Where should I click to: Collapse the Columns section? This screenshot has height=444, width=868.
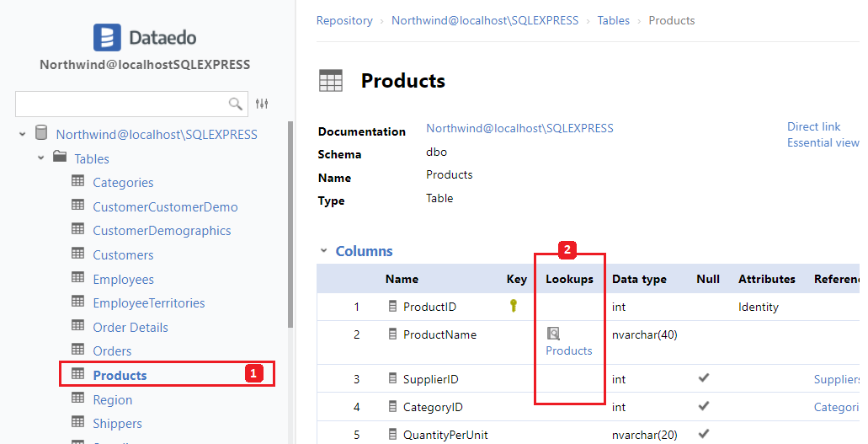[323, 251]
